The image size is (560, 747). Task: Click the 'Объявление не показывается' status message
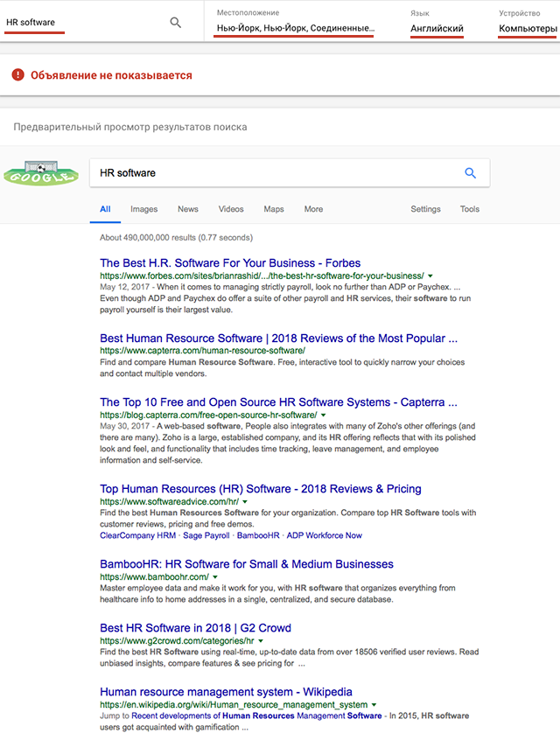click(x=111, y=75)
